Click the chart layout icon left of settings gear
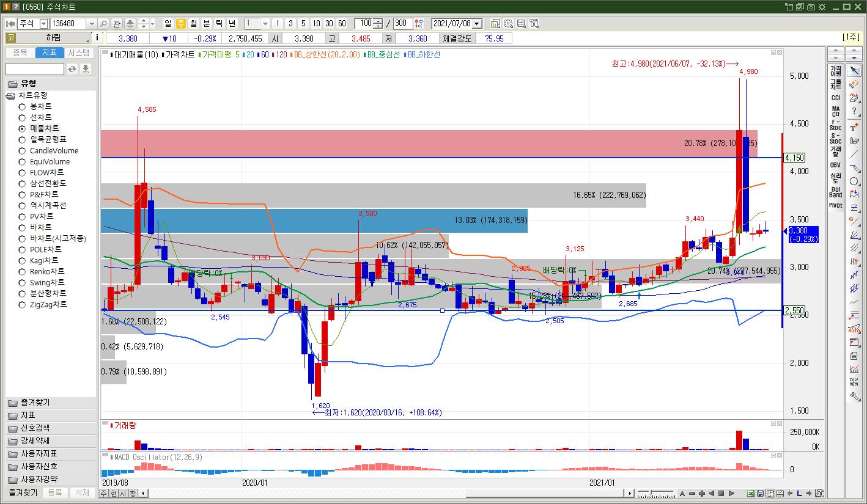 [x=495, y=24]
